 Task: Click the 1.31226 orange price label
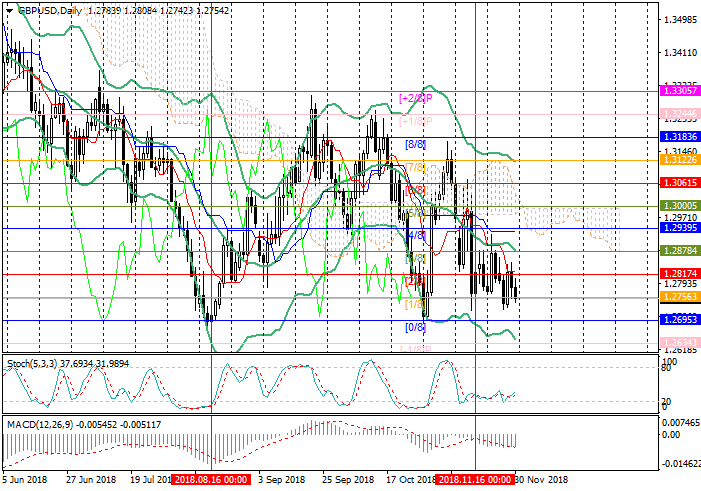(x=680, y=159)
